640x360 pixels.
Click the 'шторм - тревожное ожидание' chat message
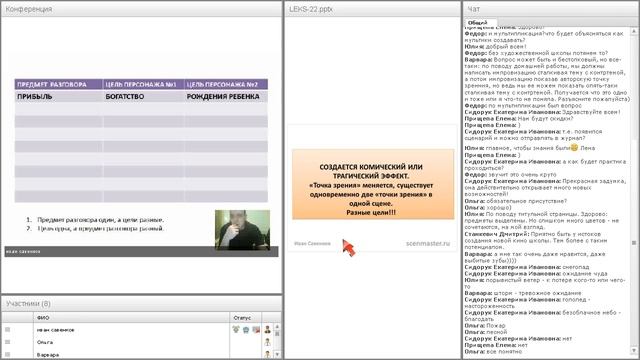pyautogui.click(x=537, y=293)
